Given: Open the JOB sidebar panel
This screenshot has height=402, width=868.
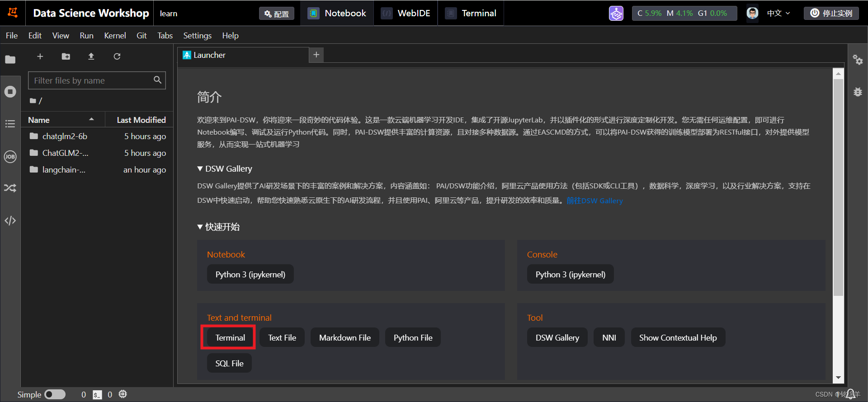Looking at the screenshot, I should tap(10, 156).
